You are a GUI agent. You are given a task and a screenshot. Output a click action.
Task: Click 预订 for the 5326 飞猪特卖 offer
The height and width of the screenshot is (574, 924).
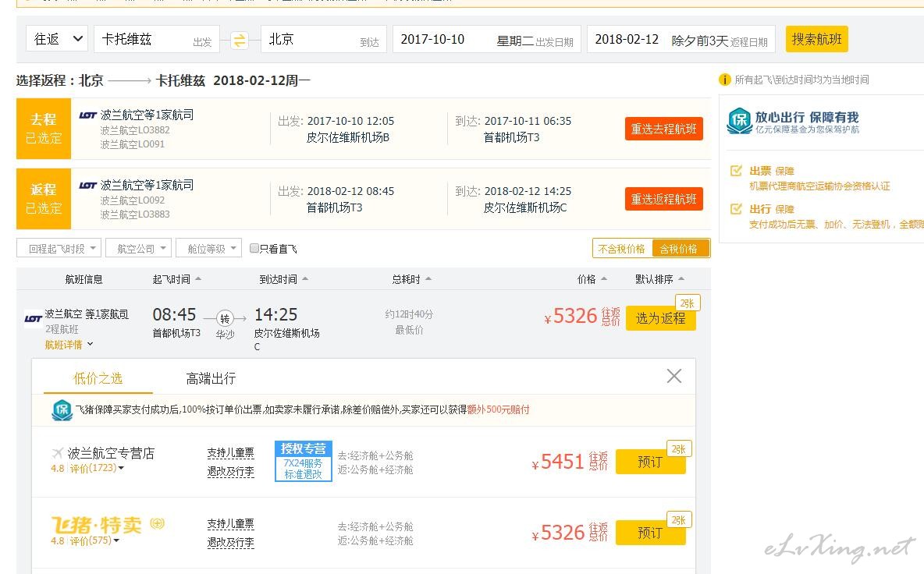point(651,533)
